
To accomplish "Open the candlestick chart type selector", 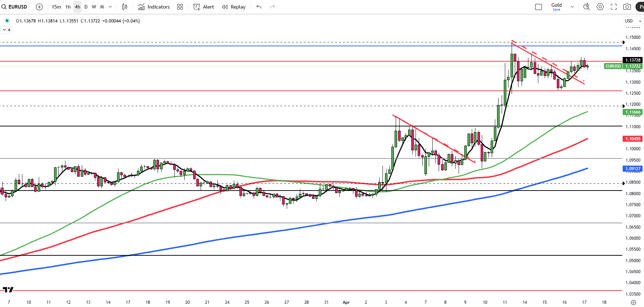I will (x=125, y=7).
